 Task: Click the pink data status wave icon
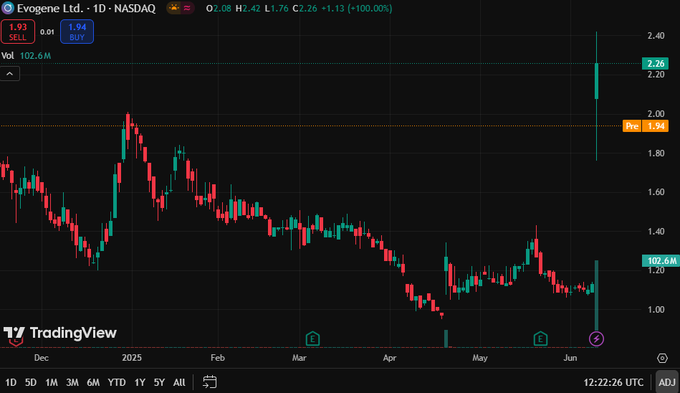click(187, 8)
